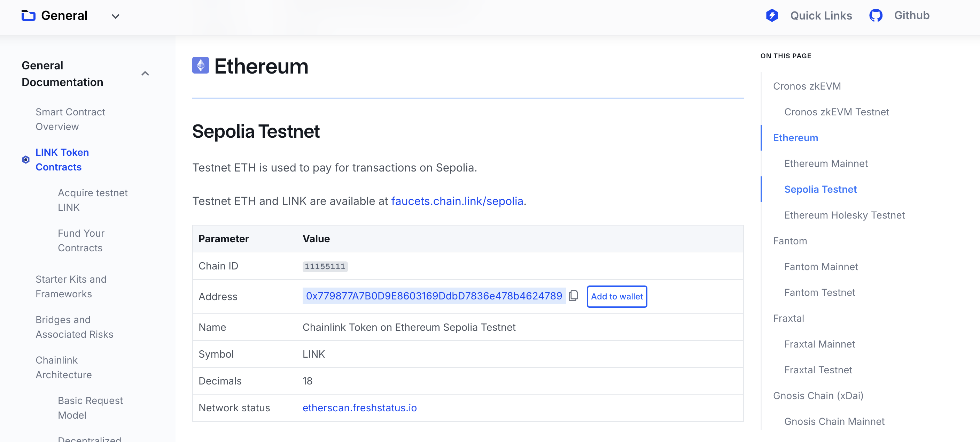
Task: Go to Smart Contract Overview page
Action: [70, 119]
